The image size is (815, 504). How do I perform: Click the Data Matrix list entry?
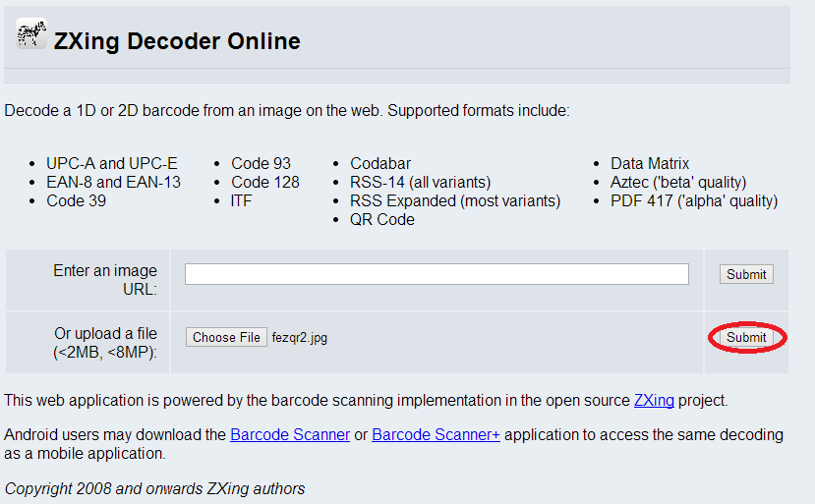tap(650, 163)
